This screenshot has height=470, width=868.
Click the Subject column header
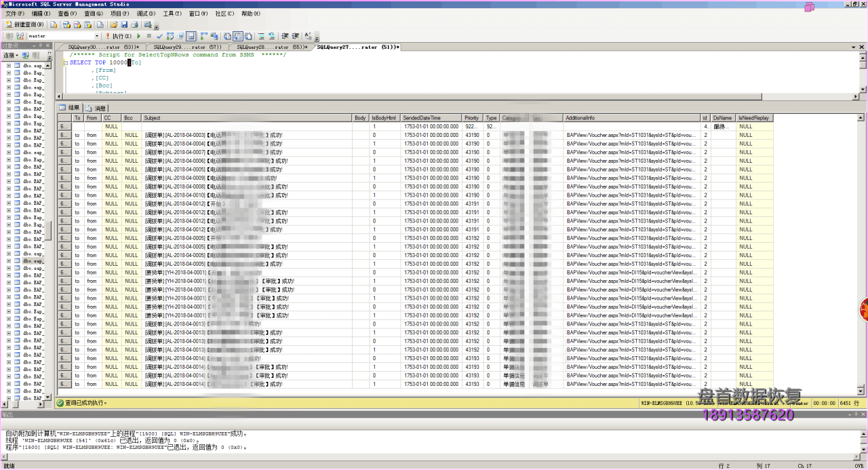pos(153,118)
